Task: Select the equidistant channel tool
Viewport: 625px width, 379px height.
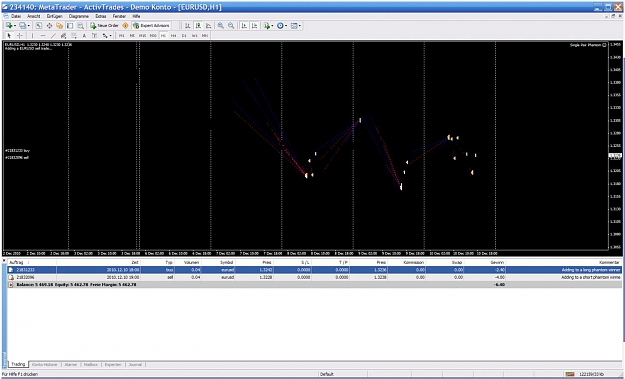Action: tap(63, 35)
